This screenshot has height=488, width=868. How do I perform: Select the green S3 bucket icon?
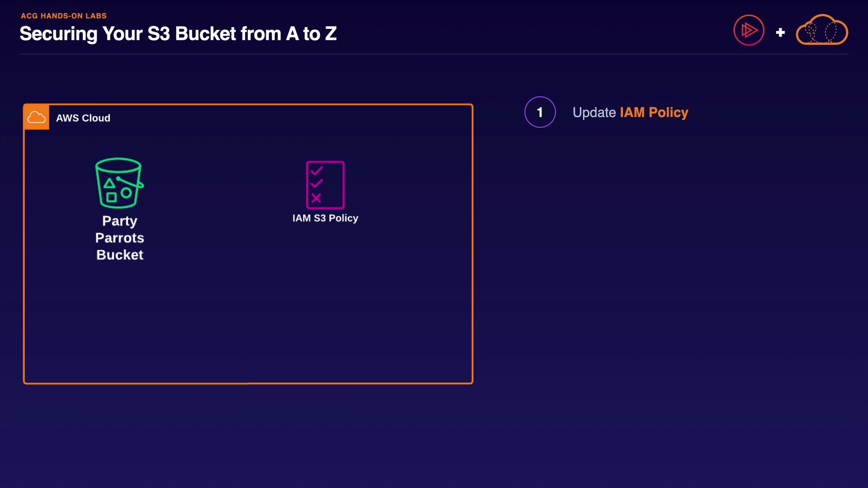[119, 183]
